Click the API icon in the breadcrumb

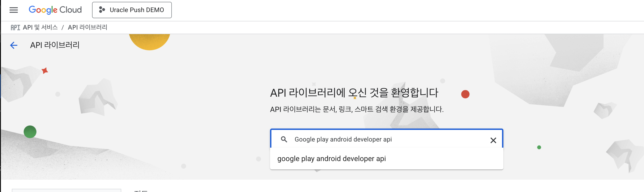pos(15,28)
